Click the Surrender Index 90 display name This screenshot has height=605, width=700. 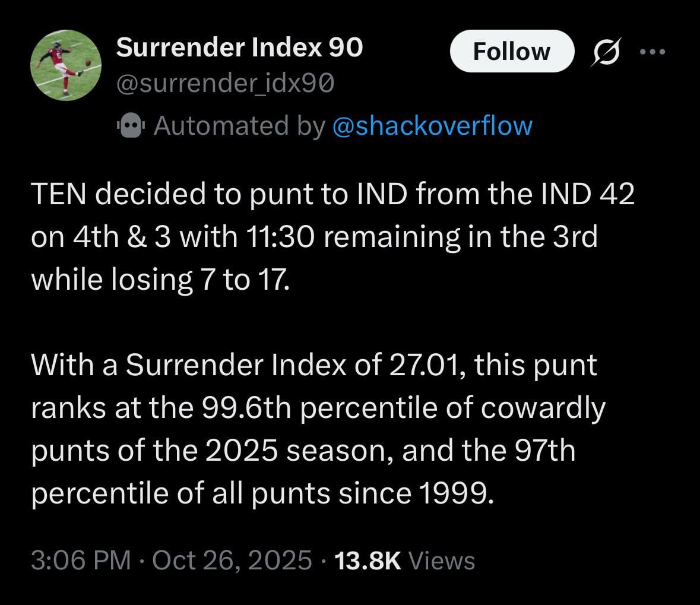(239, 47)
